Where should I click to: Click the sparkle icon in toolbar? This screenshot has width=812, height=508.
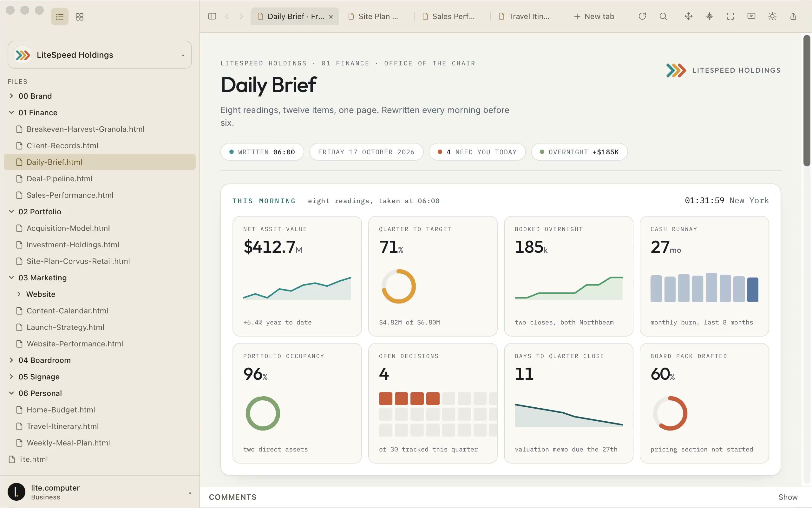pyautogui.click(x=709, y=16)
